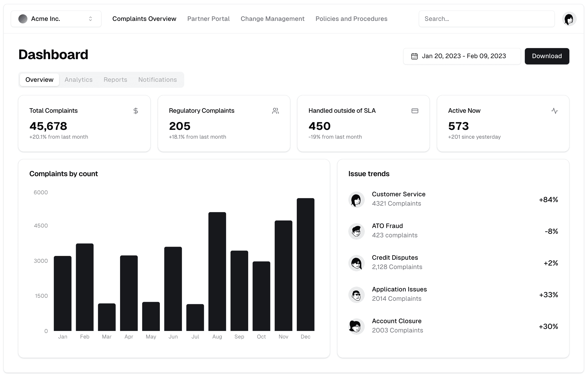This screenshot has height=376, width=588.
Task: Click the users icon on Regulatory Complaints card
Action: click(275, 111)
